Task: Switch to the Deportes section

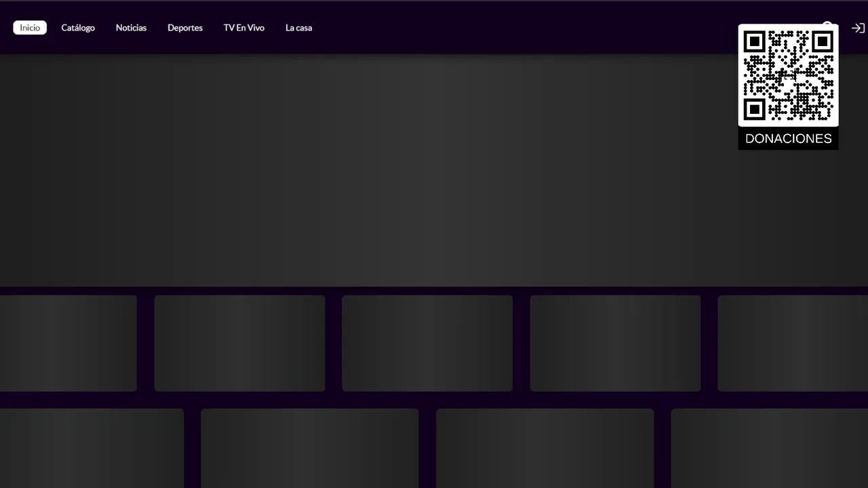Action: click(185, 28)
